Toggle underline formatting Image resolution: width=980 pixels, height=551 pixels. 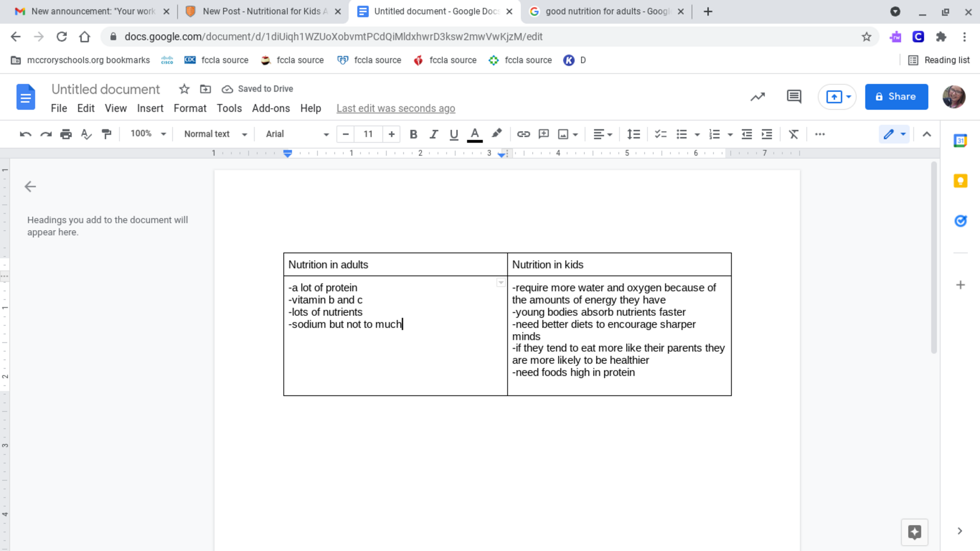pos(454,134)
